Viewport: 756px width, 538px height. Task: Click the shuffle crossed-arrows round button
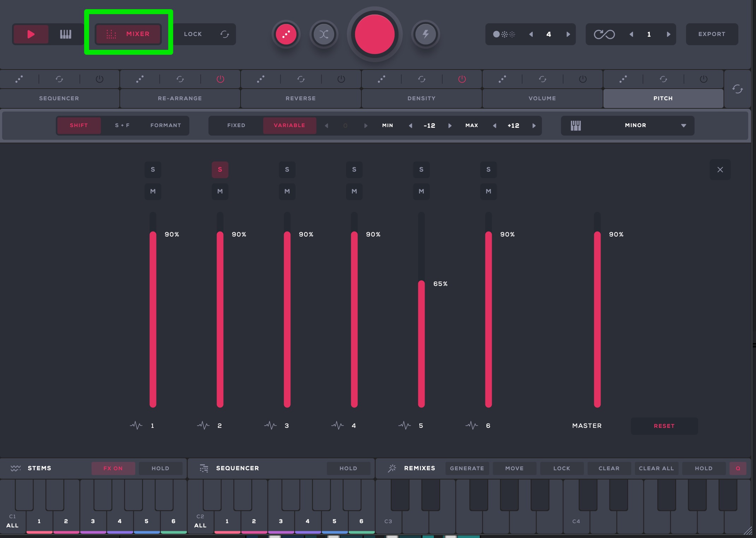click(x=324, y=34)
